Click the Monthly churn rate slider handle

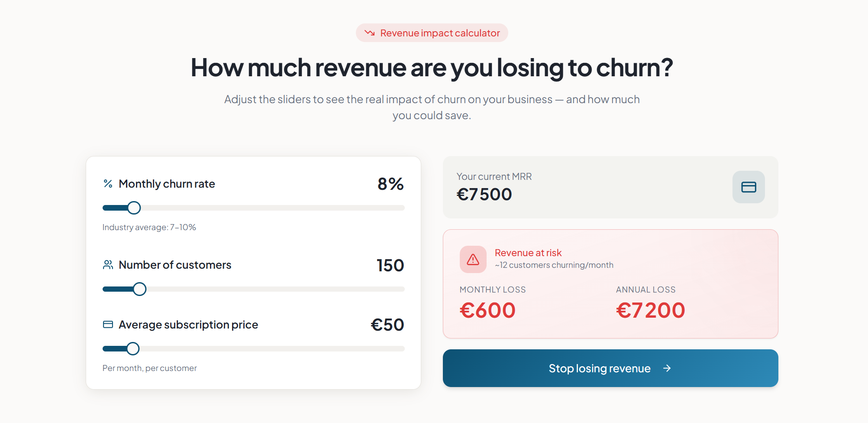click(x=134, y=208)
